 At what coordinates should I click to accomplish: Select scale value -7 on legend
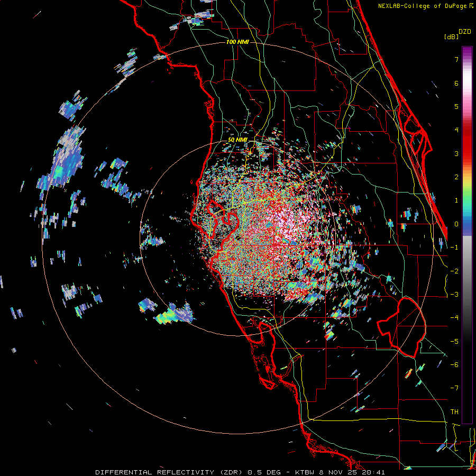tap(454, 388)
